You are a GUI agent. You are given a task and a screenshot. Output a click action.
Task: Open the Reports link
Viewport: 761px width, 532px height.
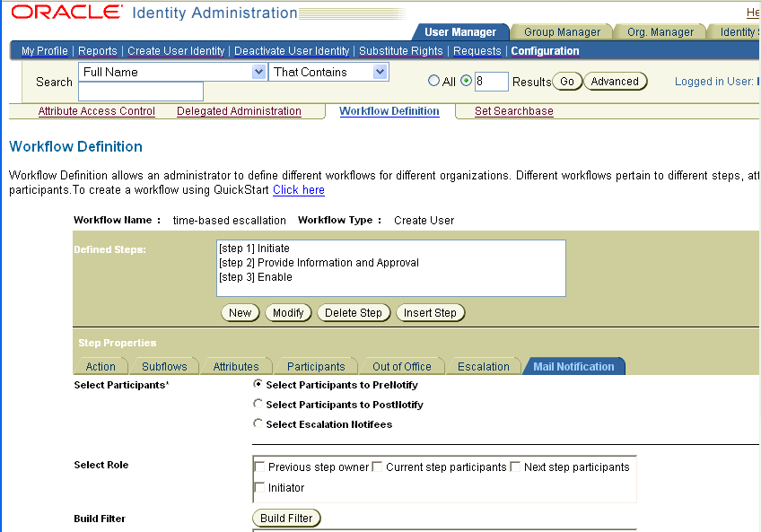pyautogui.click(x=98, y=51)
